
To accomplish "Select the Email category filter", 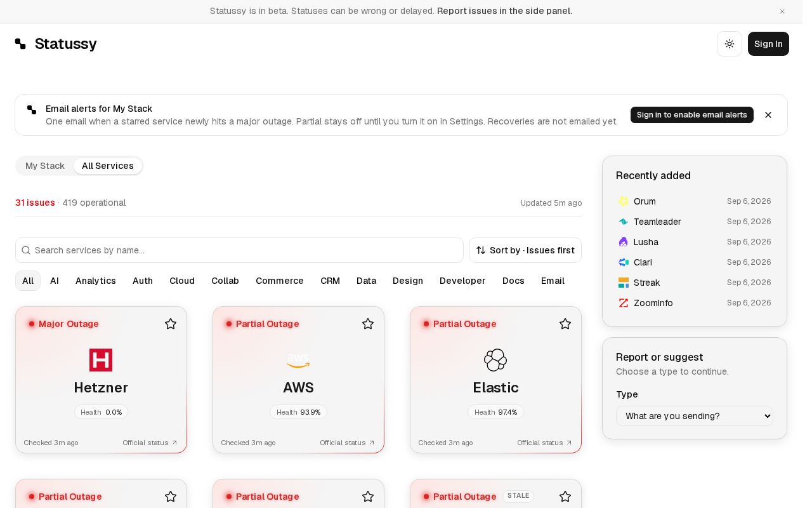I will 553,281.
